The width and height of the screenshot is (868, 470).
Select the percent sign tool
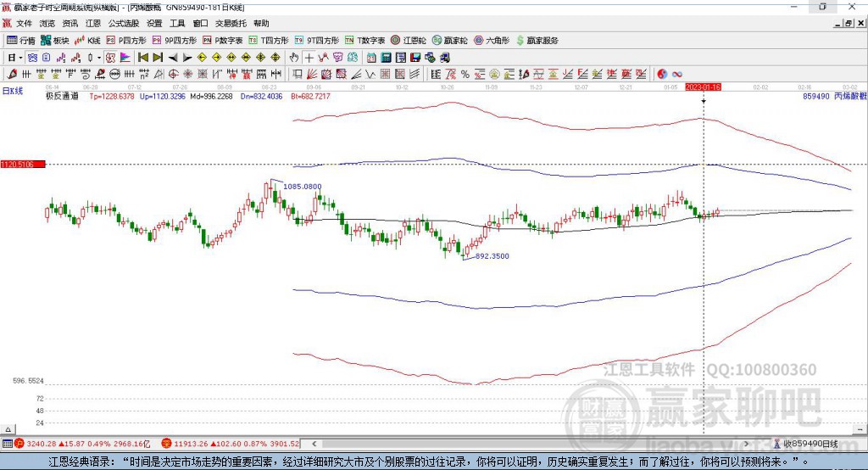click(x=465, y=75)
